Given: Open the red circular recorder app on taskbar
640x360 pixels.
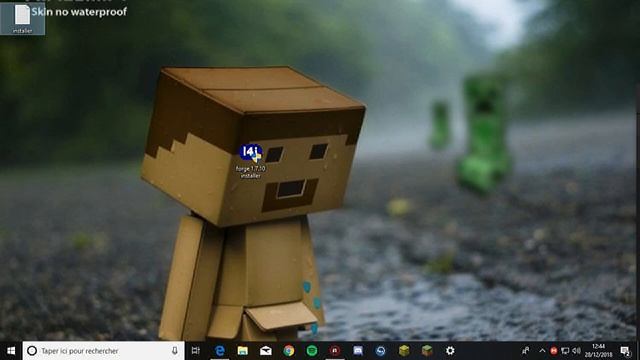Looking at the screenshot, I should (335, 351).
